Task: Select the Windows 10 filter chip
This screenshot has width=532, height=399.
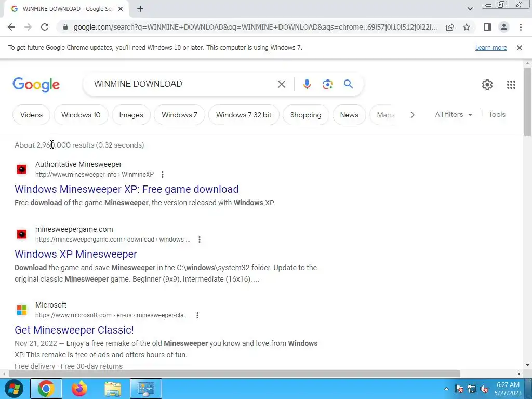Action: tap(81, 115)
